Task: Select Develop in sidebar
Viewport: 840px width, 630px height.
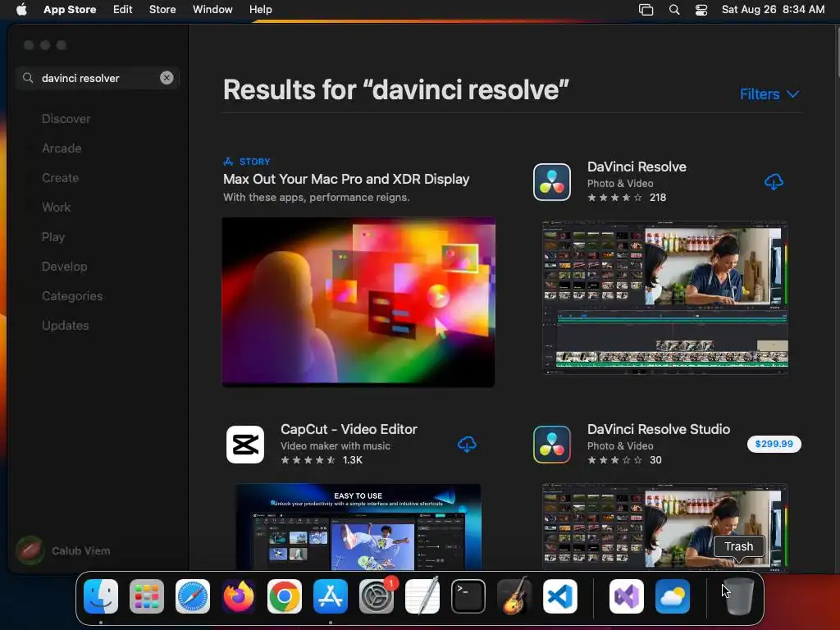Action: (64, 267)
